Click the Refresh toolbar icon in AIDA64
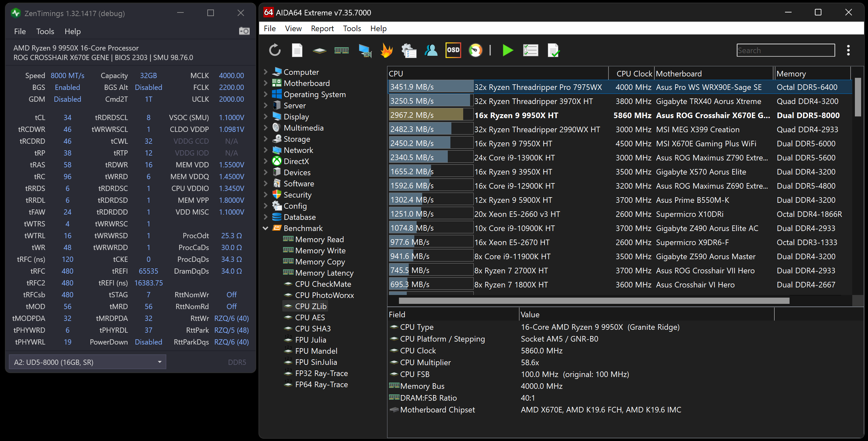The image size is (868, 441). point(275,50)
